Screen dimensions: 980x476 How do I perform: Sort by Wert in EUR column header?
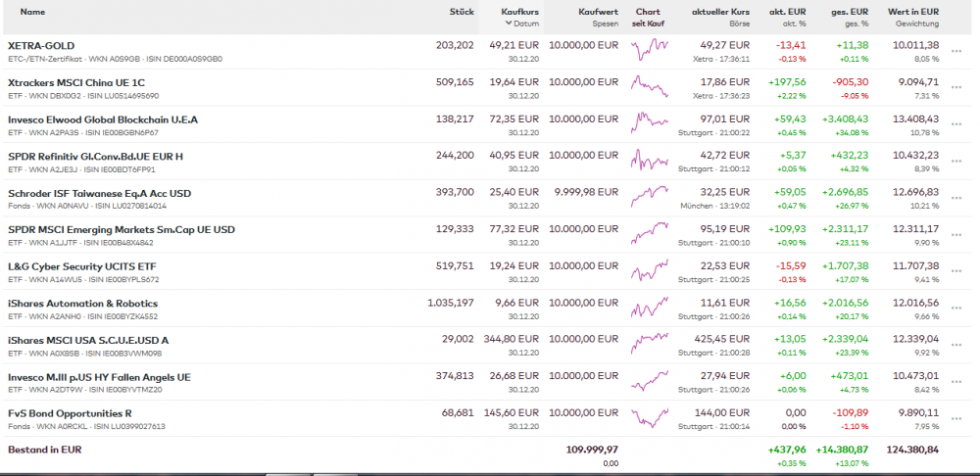pos(912,12)
